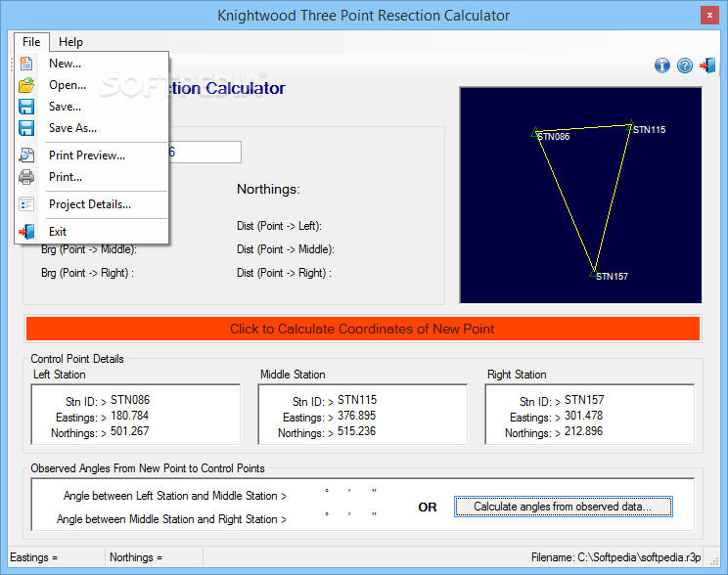
Task: Click the 'Dist (Point -> Right) :' label
Action: click(x=284, y=273)
